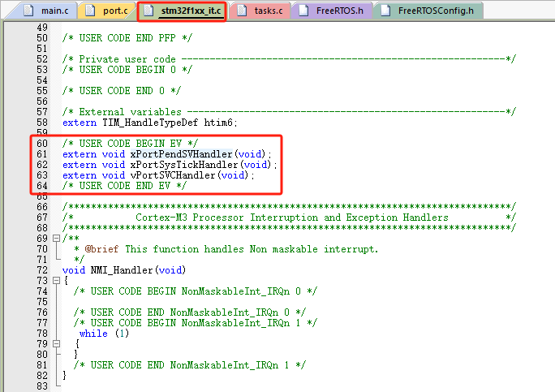Image resolution: width=555 pixels, height=392 pixels.
Task: Click 'USER CODE BEGIN NonMaskableInt_IRQn 0' comment
Action: tap(196, 291)
